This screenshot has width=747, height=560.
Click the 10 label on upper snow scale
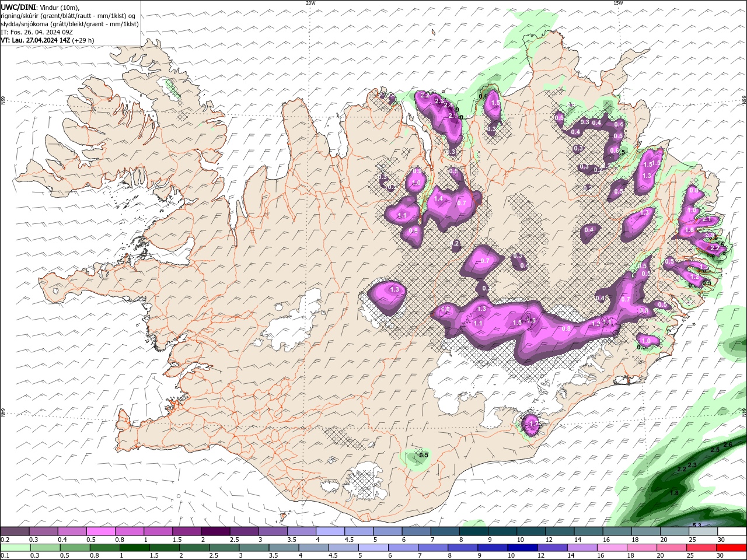tap(520, 540)
